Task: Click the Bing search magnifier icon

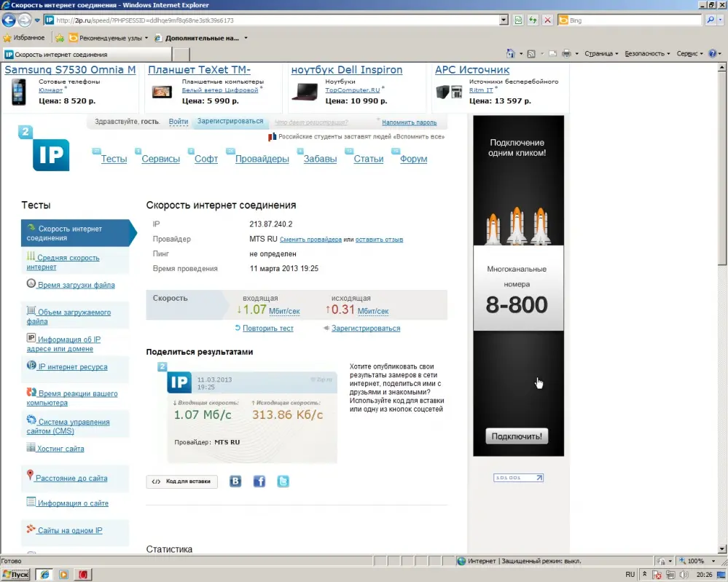Action: tap(710, 20)
